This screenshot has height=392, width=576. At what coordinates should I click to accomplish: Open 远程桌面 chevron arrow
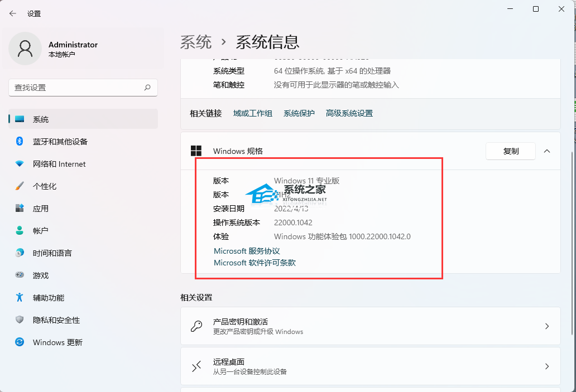pyautogui.click(x=547, y=366)
